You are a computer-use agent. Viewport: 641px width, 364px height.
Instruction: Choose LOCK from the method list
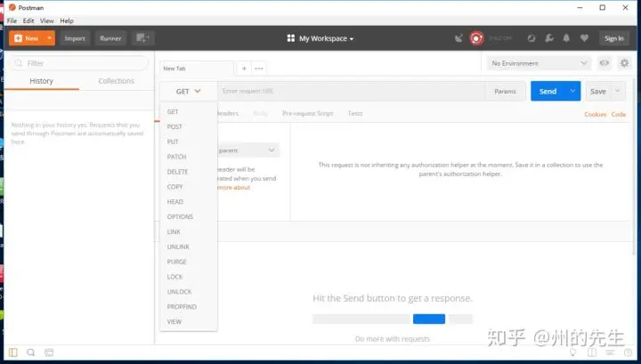tap(189, 277)
